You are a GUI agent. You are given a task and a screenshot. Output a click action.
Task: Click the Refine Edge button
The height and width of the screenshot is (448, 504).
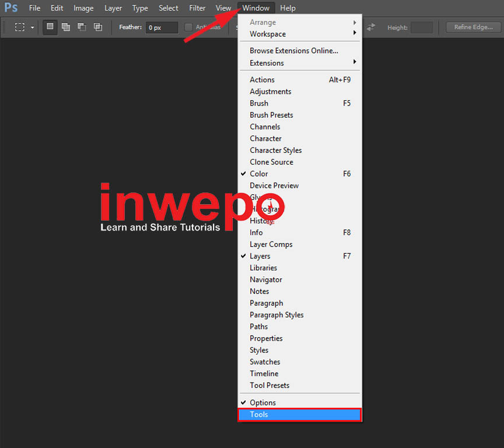[473, 27]
